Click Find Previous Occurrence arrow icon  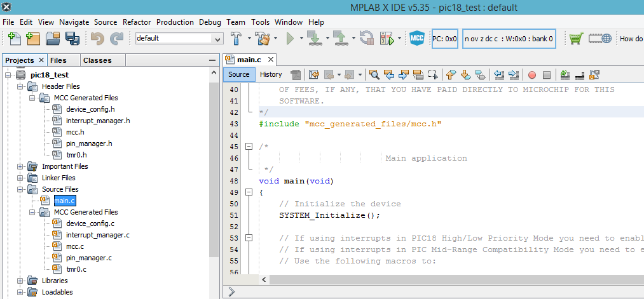coord(389,75)
